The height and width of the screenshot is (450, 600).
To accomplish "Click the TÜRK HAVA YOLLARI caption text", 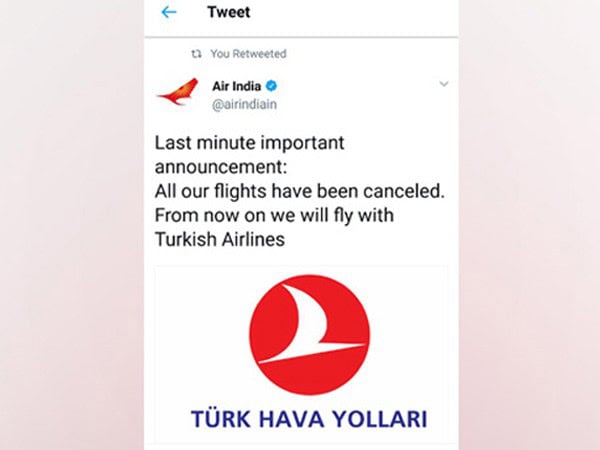I will (309, 419).
